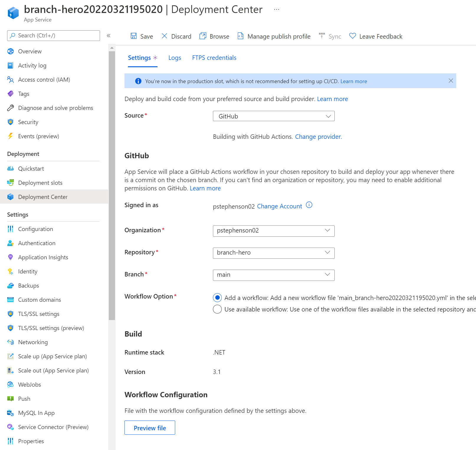Open the Branch main dropdown
This screenshot has width=476, height=450.
(274, 275)
